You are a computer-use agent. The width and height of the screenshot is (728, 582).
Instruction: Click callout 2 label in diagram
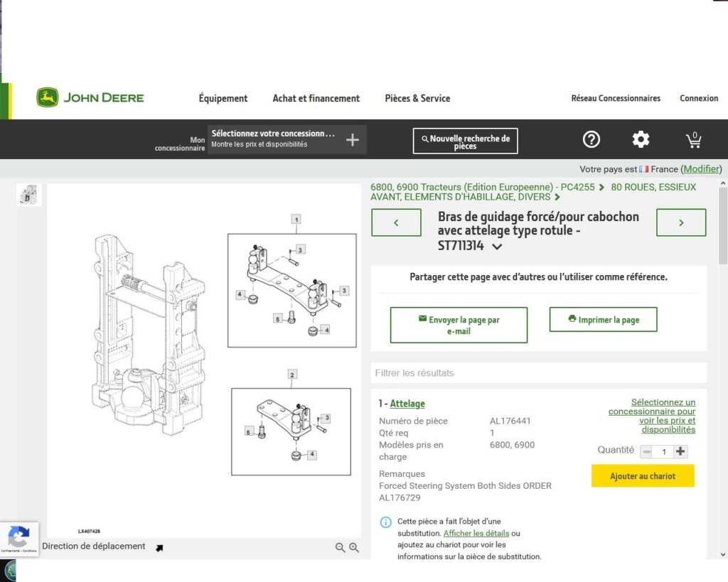292,374
